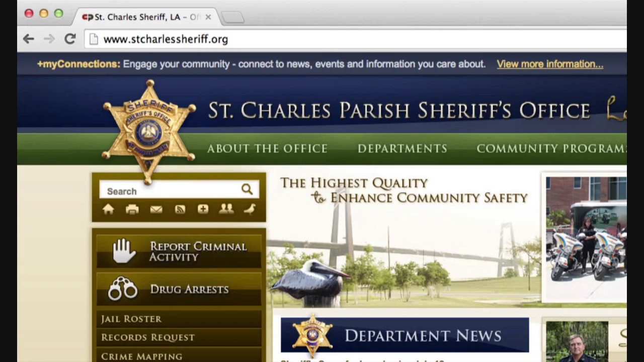Open the Report Criminal Activity link
Image resolution: width=644 pixels, height=362 pixels.
click(179, 251)
